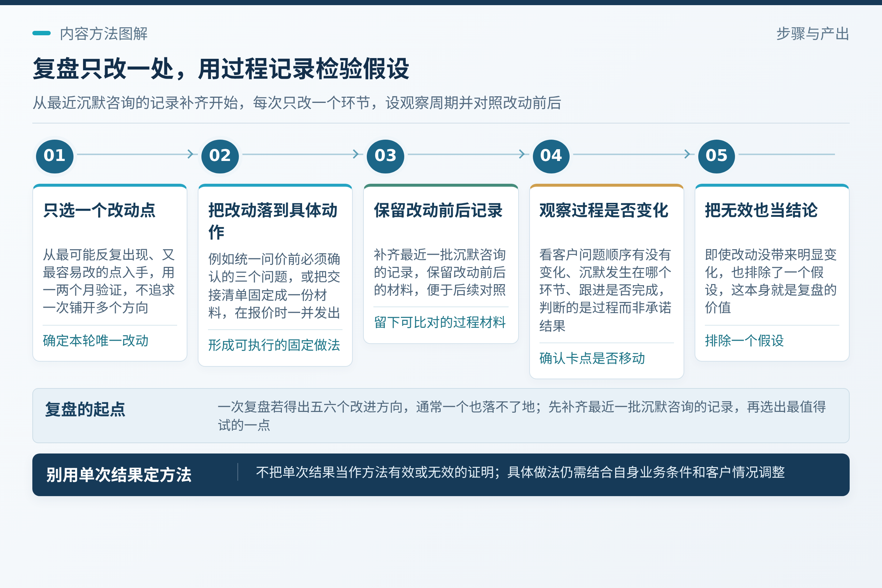Click the paragraph starting 例如统一问价前
Screen dimensions: 882x588
[274, 286]
